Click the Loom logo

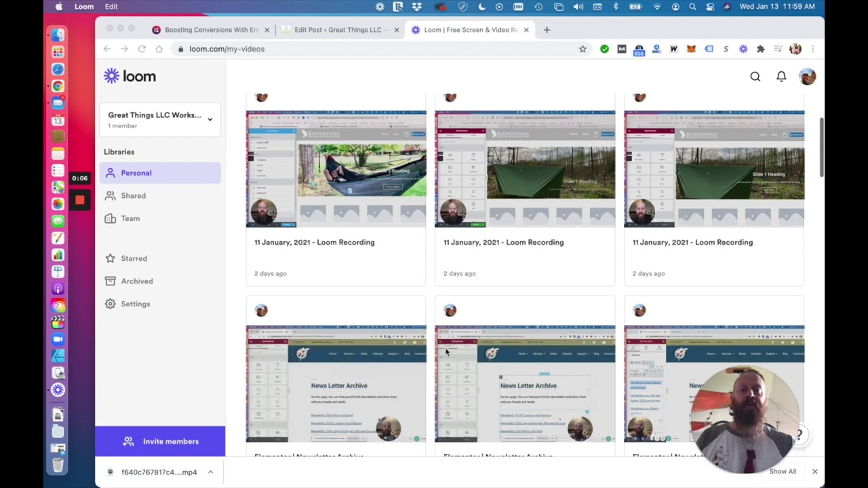[x=130, y=76]
